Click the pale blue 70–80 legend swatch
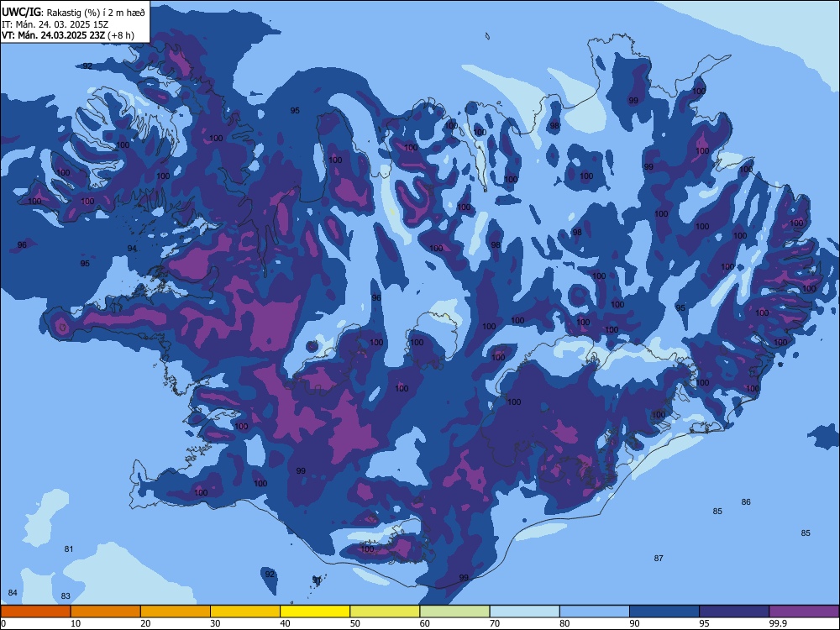The image size is (840, 630). click(525, 612)
